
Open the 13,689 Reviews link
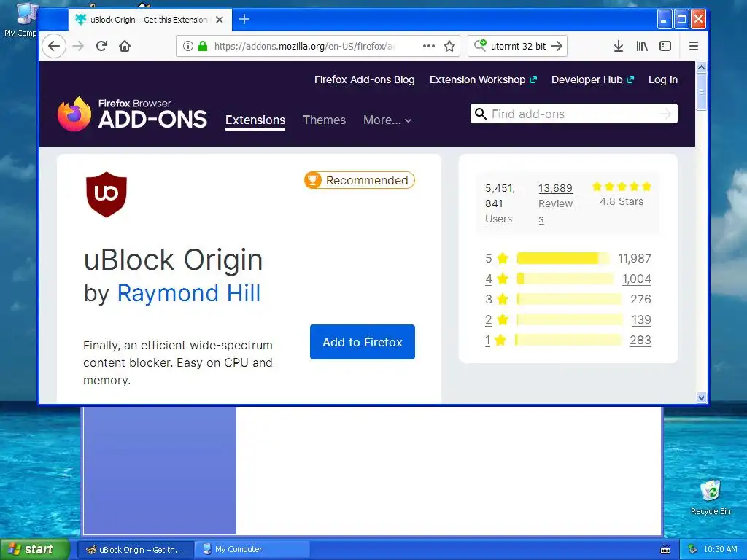555,203
